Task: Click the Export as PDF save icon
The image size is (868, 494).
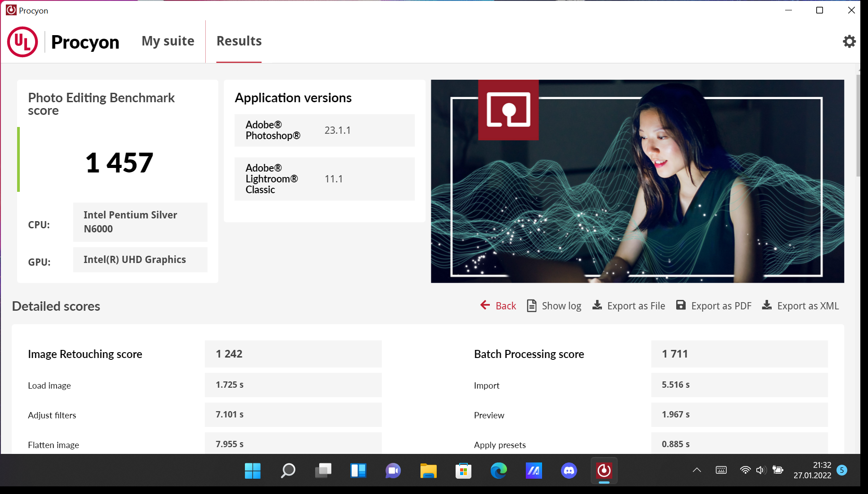Action: click(681, 305)
